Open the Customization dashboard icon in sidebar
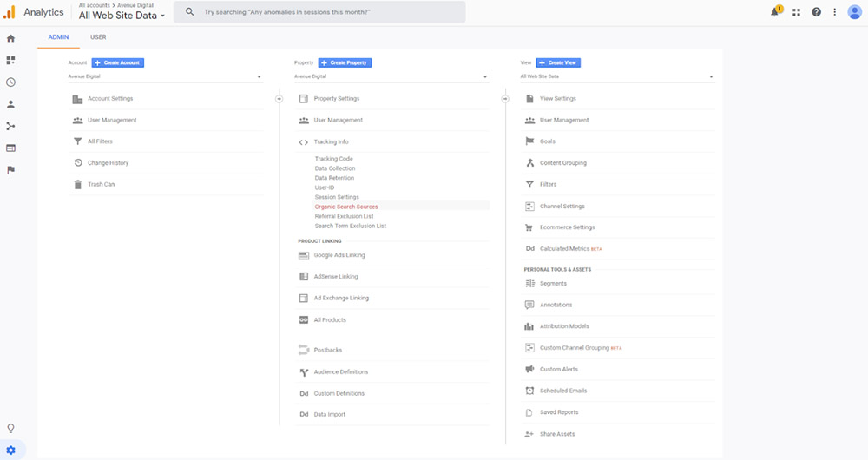The width and height of the screenshot is (868, 460). pos(10,61)
